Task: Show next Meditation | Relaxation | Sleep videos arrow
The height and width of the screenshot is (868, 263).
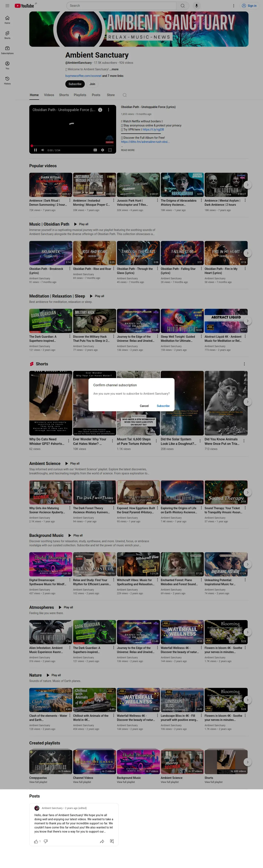Action: click(247, 321)
